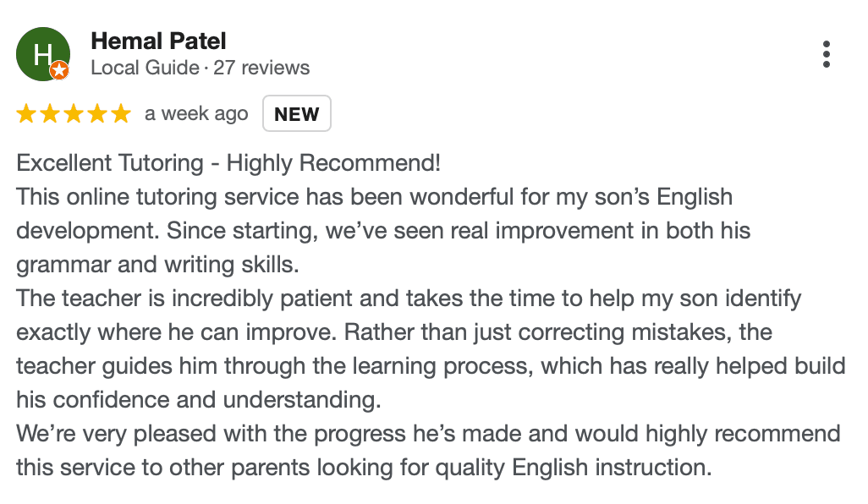The image size is (868, 504).
Task: Select the second star in the rating
Action: pyautogui.click(x=49, y=112)
